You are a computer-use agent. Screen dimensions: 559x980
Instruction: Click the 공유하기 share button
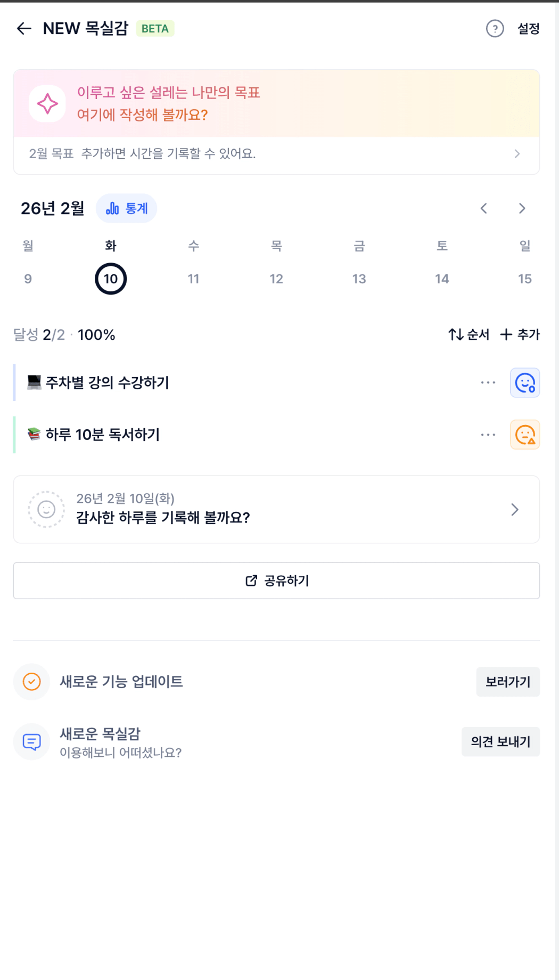[276, 581]
